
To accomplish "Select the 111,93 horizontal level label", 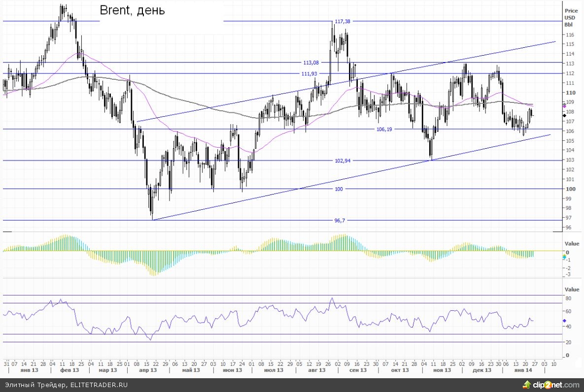I will pos(309,73).
